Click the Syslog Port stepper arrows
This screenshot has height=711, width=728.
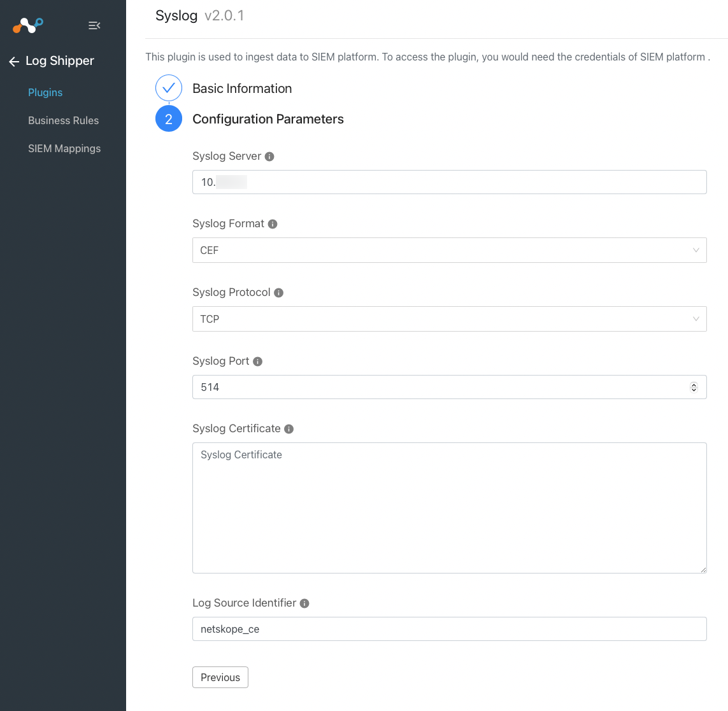[694, 386]
